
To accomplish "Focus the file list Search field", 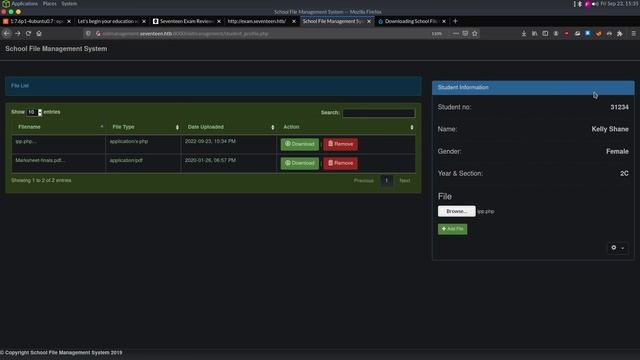I will click(379, 113).
